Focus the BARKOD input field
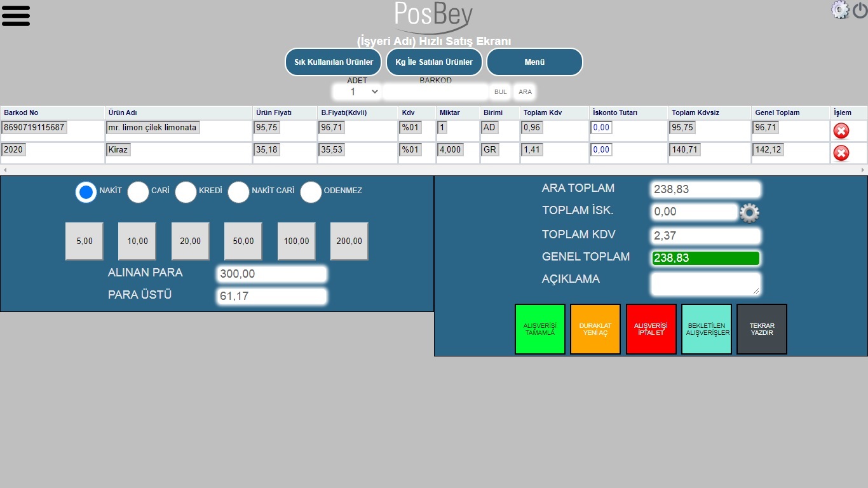Screen dimensions: 868x488 coord(435,92)
